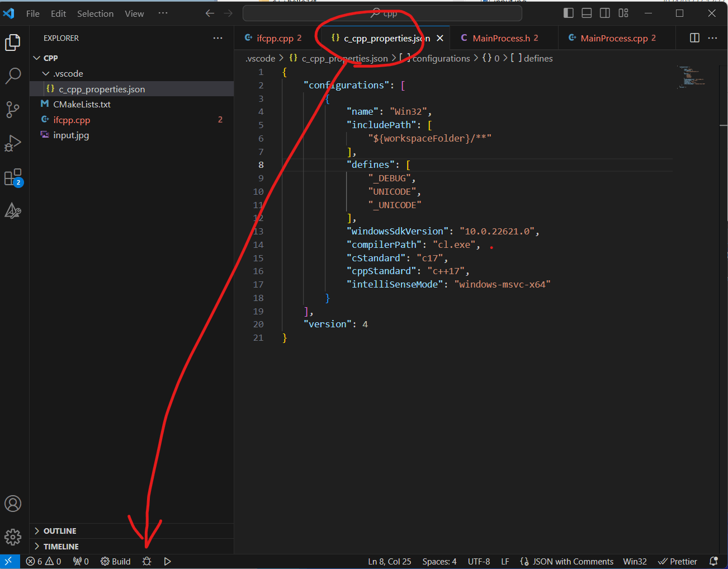Click the Prettier status item
The image size is (728, 569).
point(678,561)
